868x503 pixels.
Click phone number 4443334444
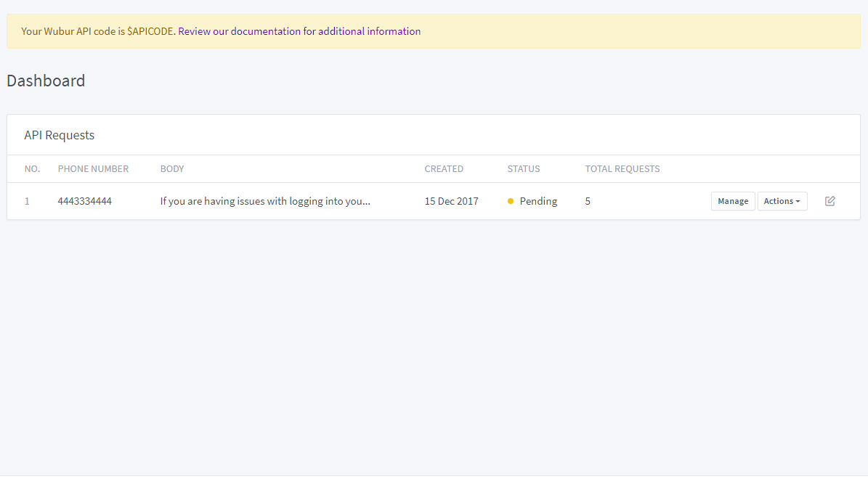pyautogui.click(x=85, y=202)
